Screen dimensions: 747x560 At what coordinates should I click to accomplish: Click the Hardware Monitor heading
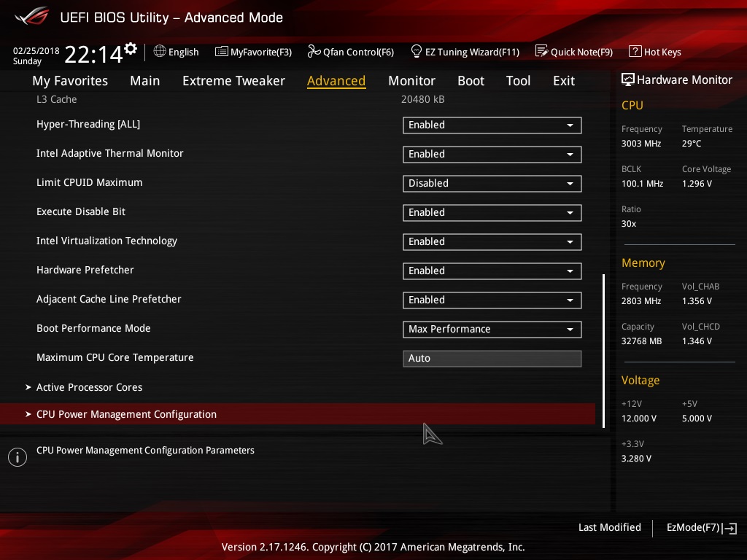684,79
